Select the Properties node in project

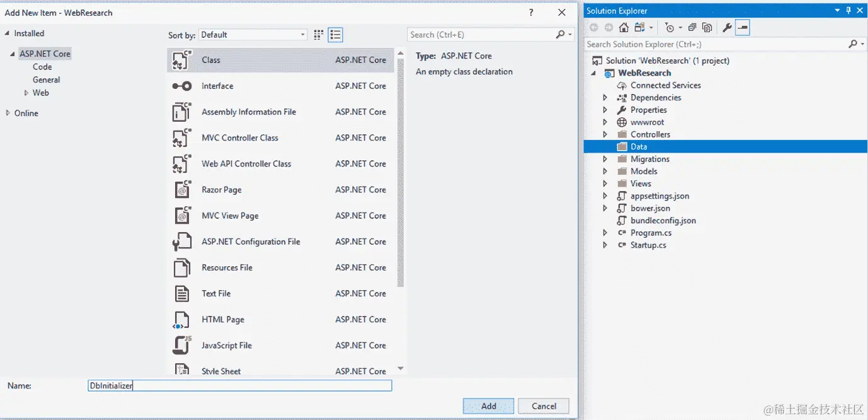click(x=649, y=110)
